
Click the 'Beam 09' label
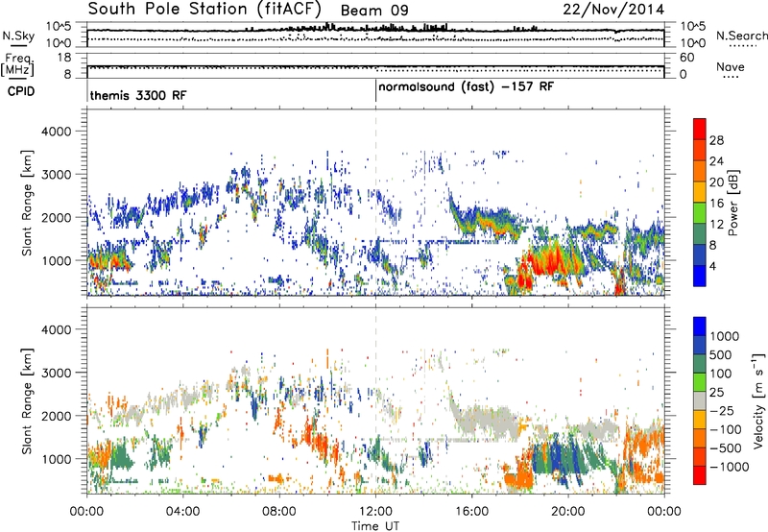[374, 11]
